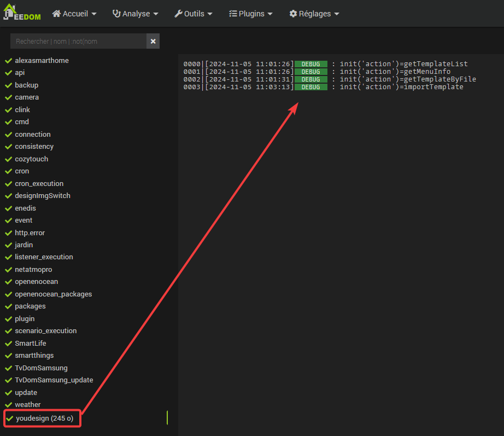Open the scenario_execution log
504x436 pixels.
46,331
